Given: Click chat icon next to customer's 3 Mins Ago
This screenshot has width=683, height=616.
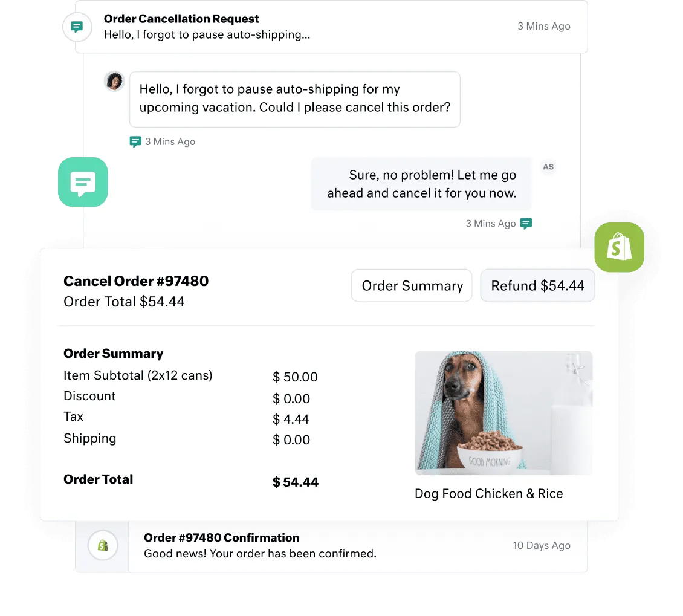Looking at the screenshot, I should pos(135,141).
